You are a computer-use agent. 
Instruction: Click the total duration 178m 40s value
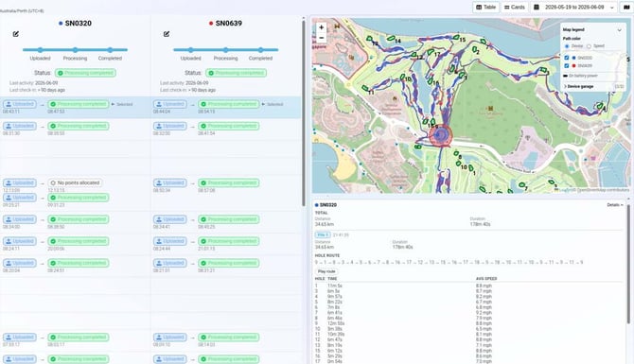tap(481, 224)
